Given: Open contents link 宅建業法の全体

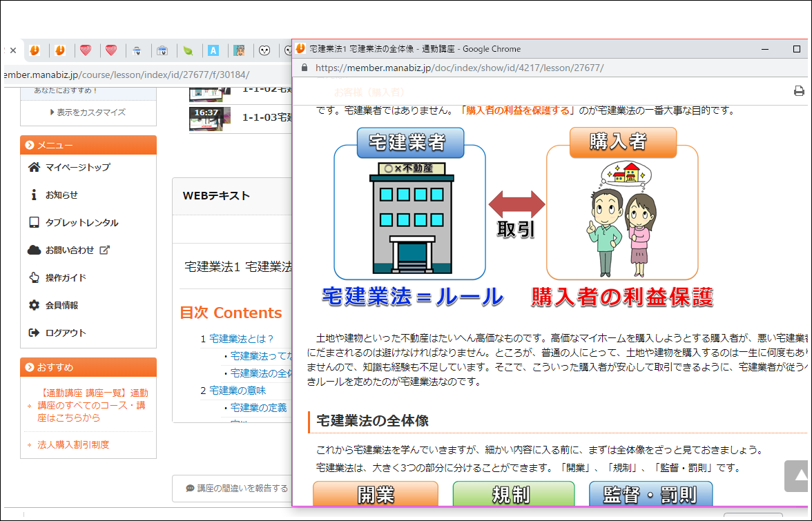Looking at the screenshot, I should pos(262,373).
